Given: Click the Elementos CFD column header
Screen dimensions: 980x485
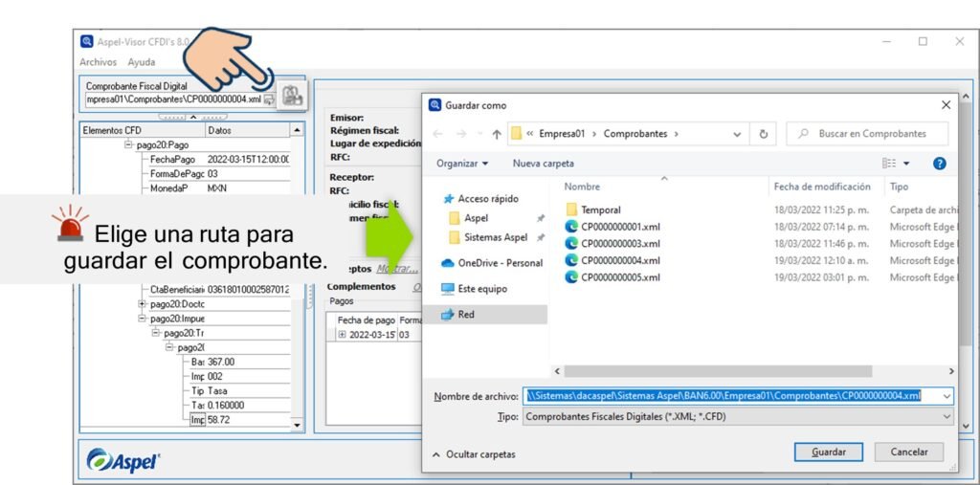Looking at the screenshot, I should [144, 130].
